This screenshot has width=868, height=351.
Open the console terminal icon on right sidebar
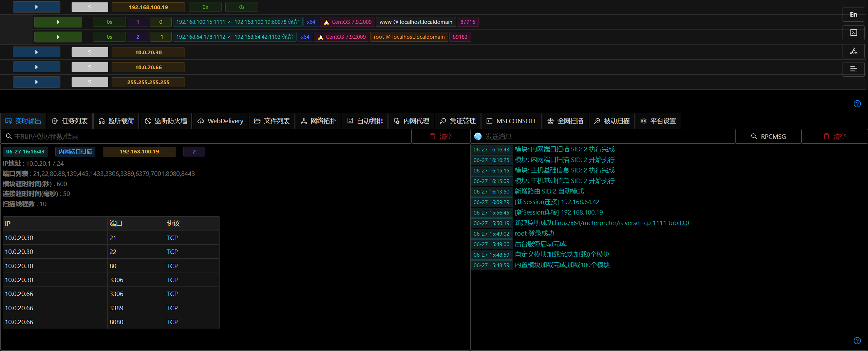(853, 33)
